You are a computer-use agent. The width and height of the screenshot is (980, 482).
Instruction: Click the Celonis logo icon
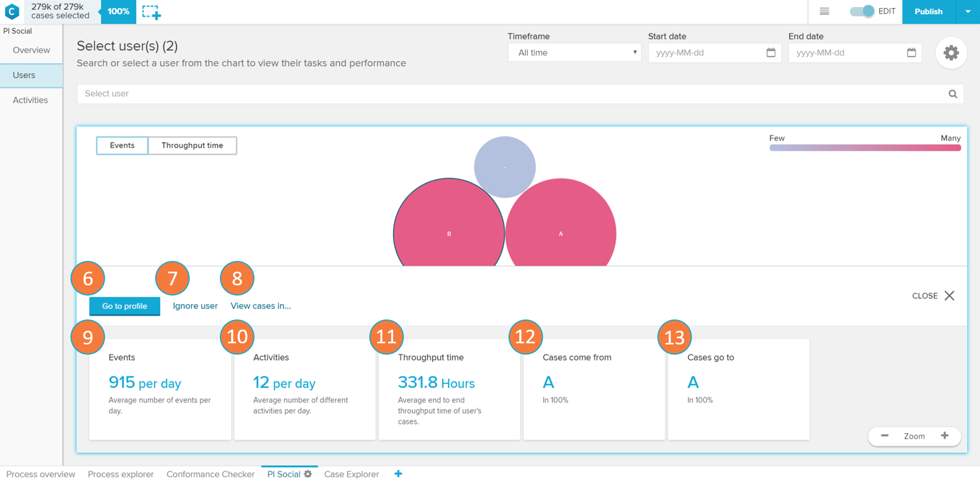pyautogui.click(x=12, y=11)
